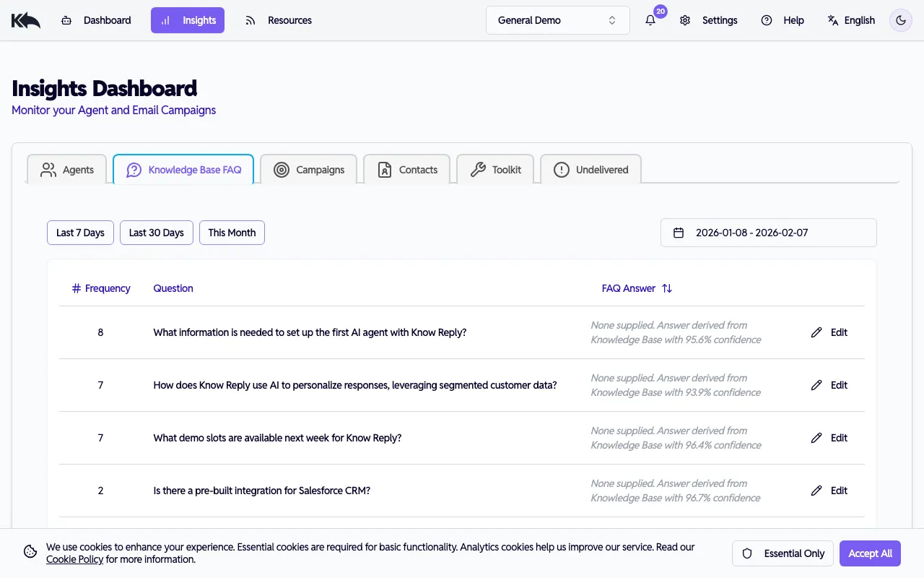
Task: Open the English language dropdown
Action: pos(852,20)
